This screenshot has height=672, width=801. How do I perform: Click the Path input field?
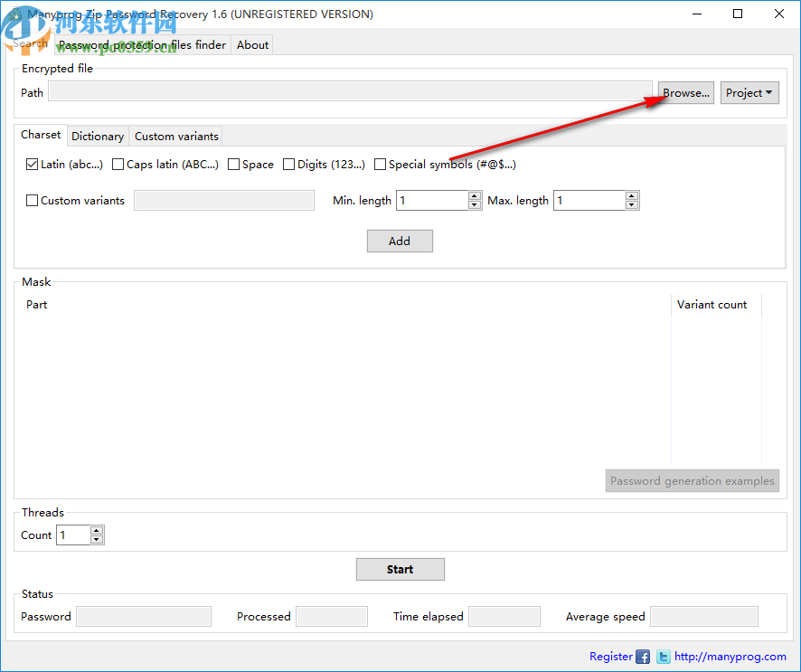[351, 92]
